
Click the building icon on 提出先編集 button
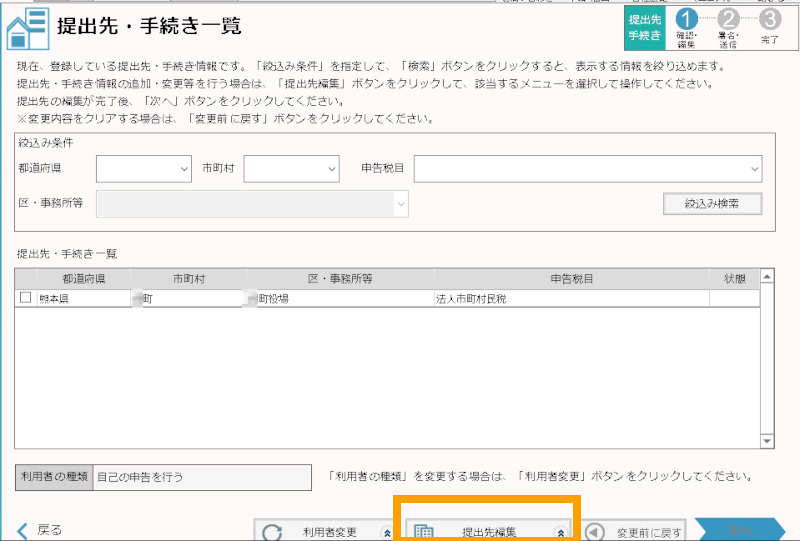point(423,532)
